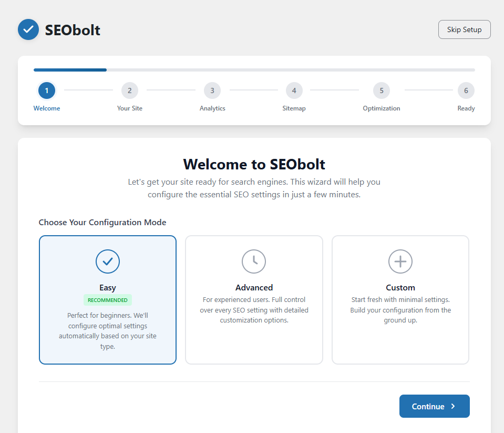The height and width of the screenshot is (433, 504).
Task: Click the SEObolt brand name text
Action: (73, 30)
